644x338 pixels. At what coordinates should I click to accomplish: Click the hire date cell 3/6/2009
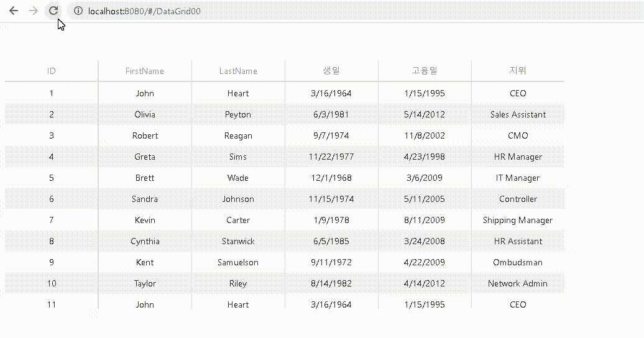tap(425, 178)
